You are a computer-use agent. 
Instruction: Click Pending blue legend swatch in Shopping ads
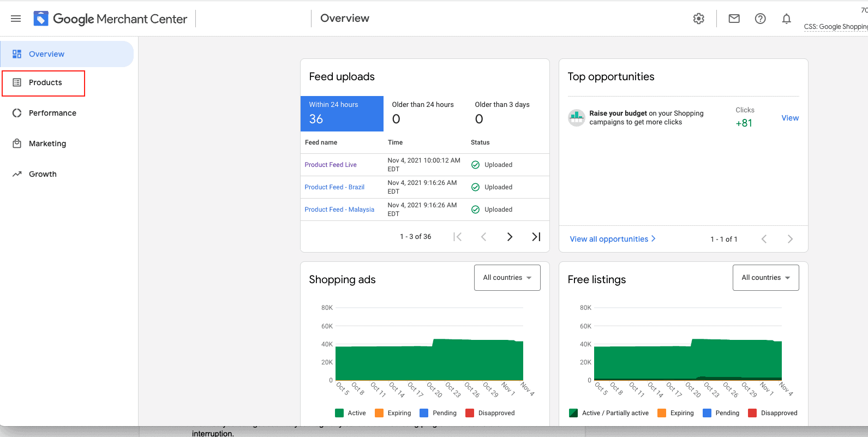tap(424, 413)
